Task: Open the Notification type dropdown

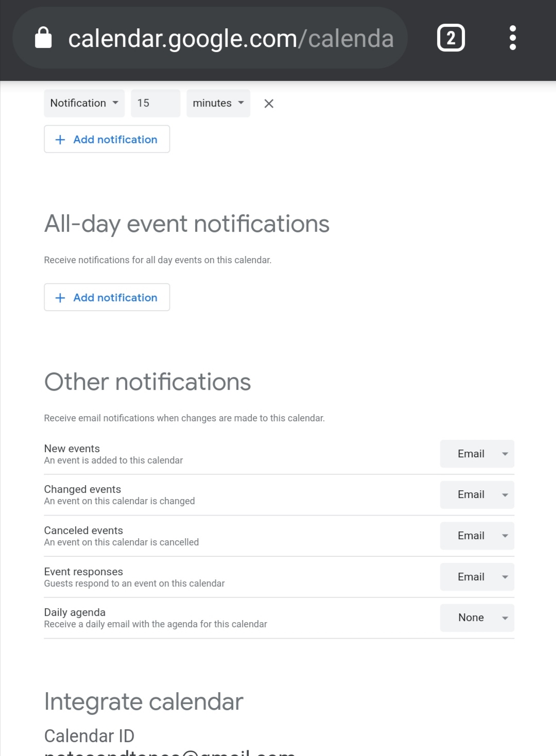Action: [x=84, y=103]
